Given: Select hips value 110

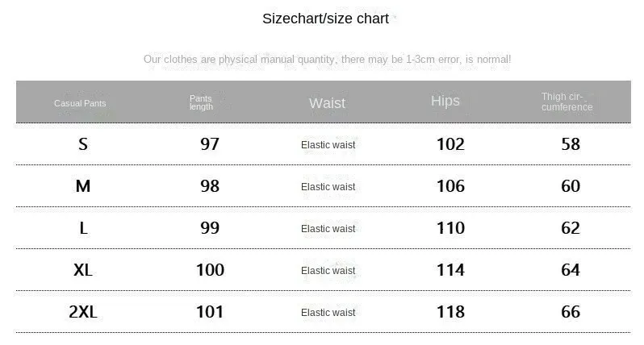Looking at the screenshot, I should coord(450,228).
